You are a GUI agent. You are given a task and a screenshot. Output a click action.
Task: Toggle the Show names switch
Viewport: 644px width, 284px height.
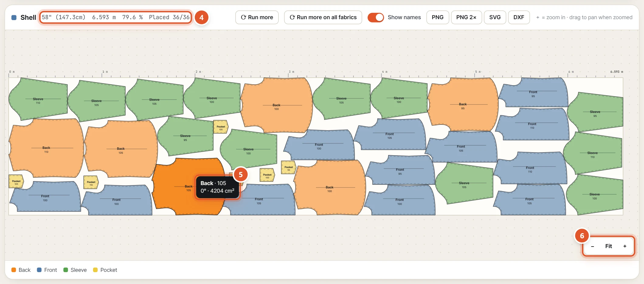pos(376,17)
